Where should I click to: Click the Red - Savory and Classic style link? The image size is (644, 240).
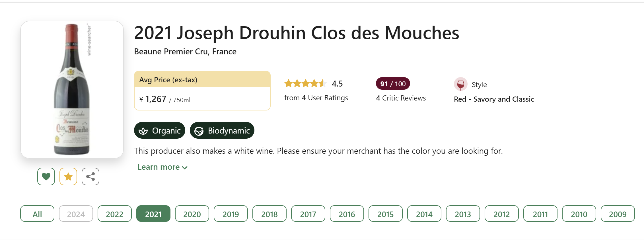click(494, 99)
